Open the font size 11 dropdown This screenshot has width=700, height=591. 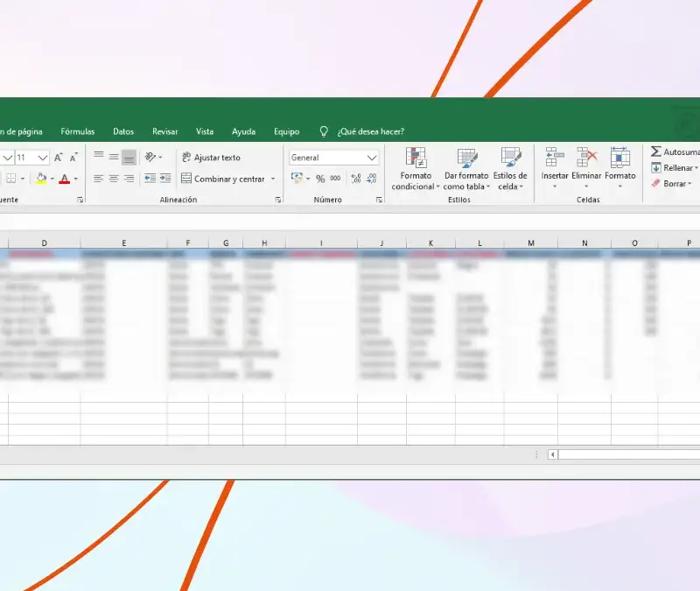click(x=42, y=158)
